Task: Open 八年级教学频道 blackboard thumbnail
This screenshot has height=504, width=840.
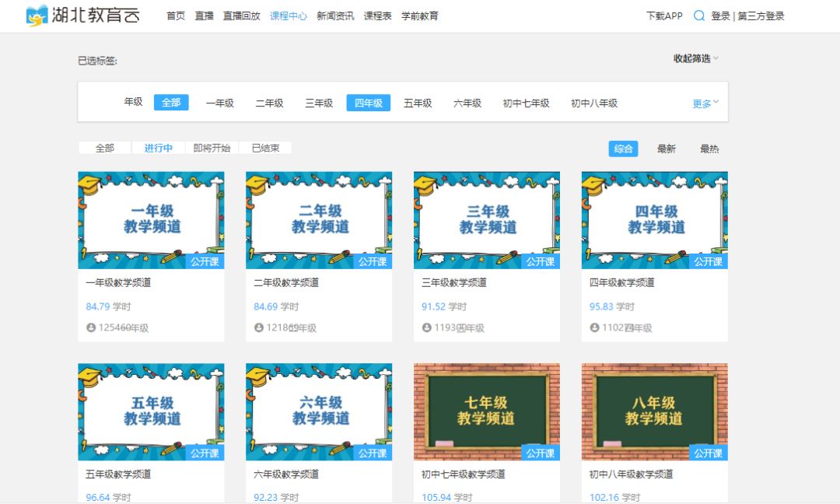Action: coord(655,412)
